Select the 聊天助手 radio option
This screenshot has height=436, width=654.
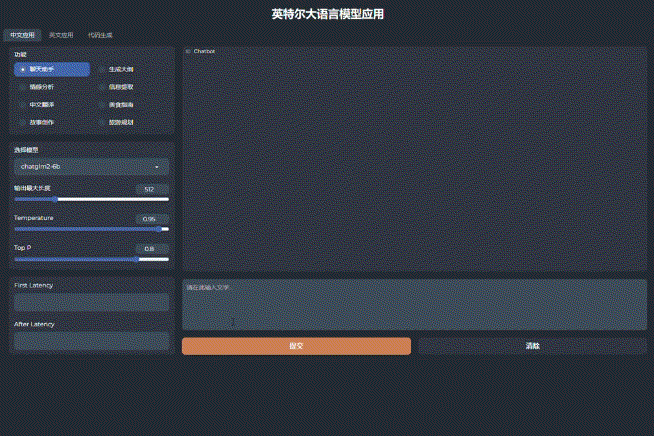tap(52, 69)
